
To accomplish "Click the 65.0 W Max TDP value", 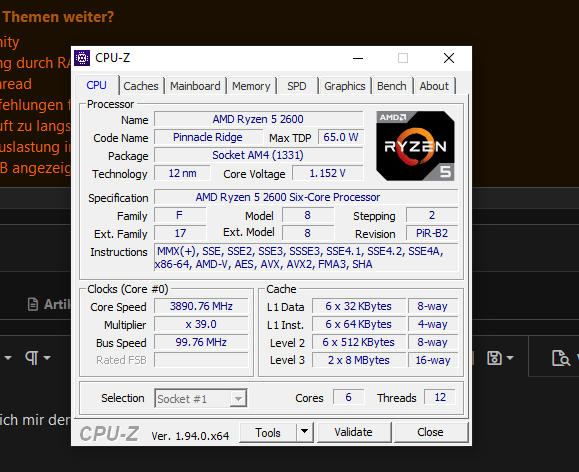I will 340,137.
